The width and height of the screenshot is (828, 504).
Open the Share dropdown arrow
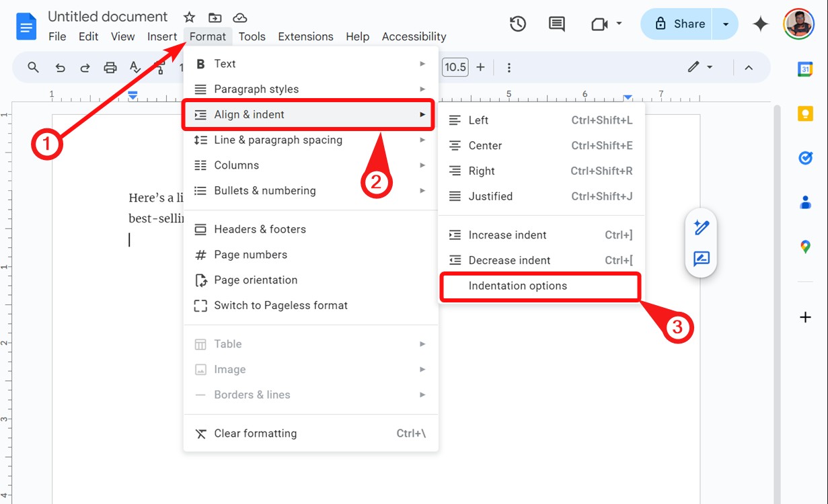725,24
